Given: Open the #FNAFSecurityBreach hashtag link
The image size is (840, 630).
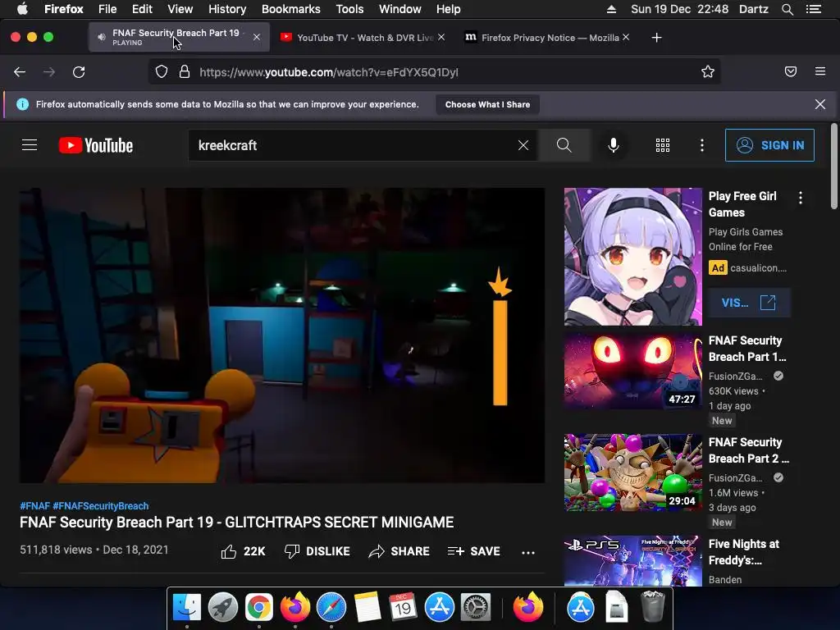Looking at the screenshot, I should tap(101, 505).
